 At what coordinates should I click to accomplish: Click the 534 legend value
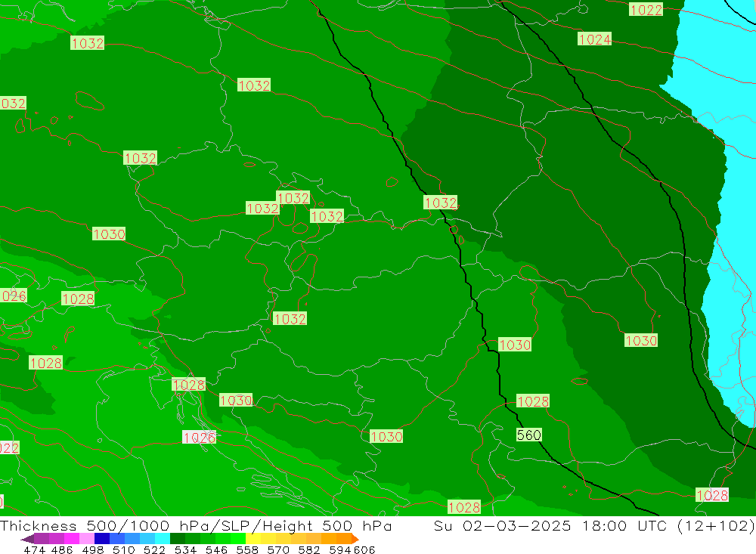(186, 549)
